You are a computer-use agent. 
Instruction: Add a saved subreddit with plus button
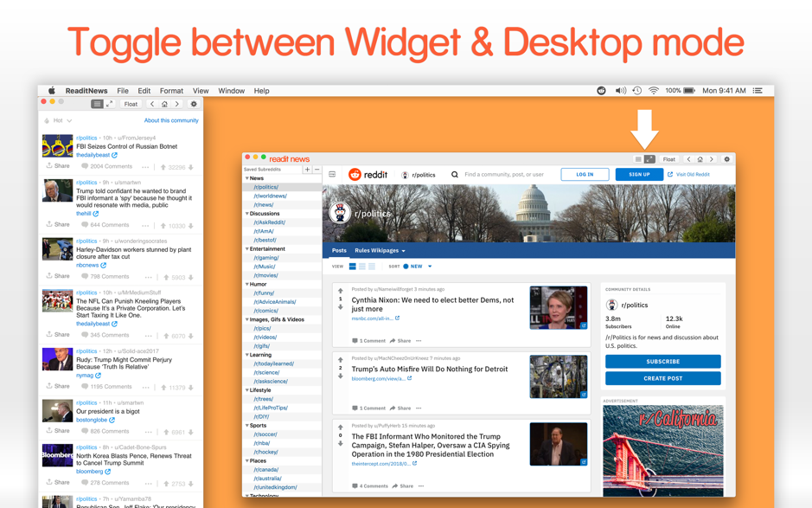pos(307,170)
